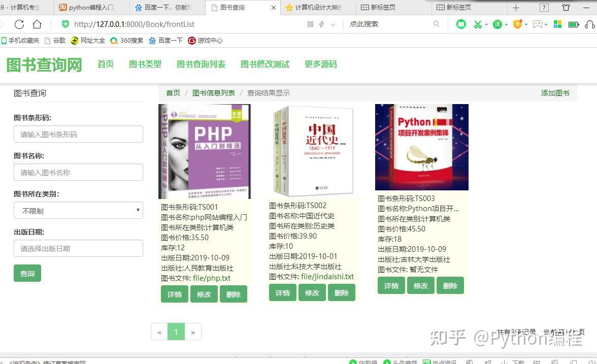Expand the arrow beside the gamepad icon
Viewport: 597px width, 364px height.
[x=547, y=24]
